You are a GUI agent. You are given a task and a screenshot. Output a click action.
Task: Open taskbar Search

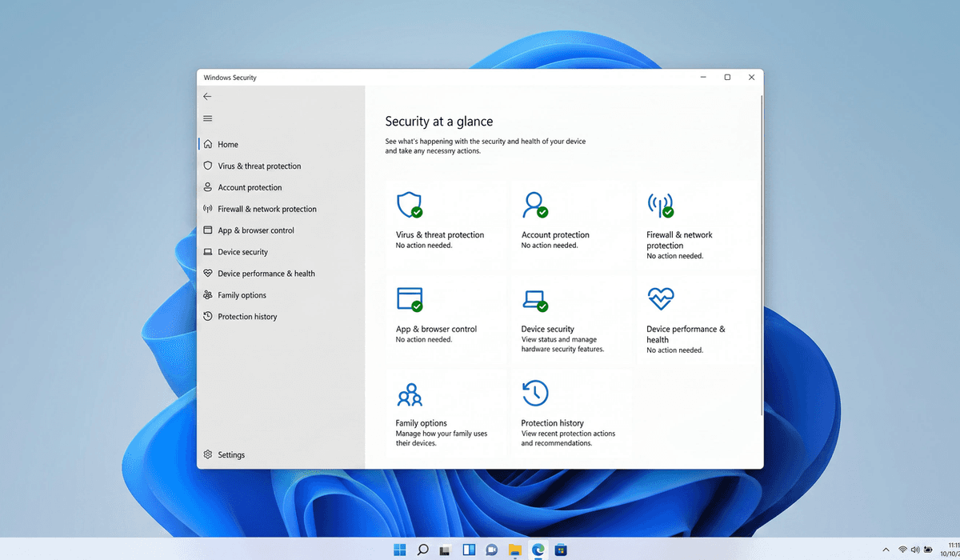(422, 550)
